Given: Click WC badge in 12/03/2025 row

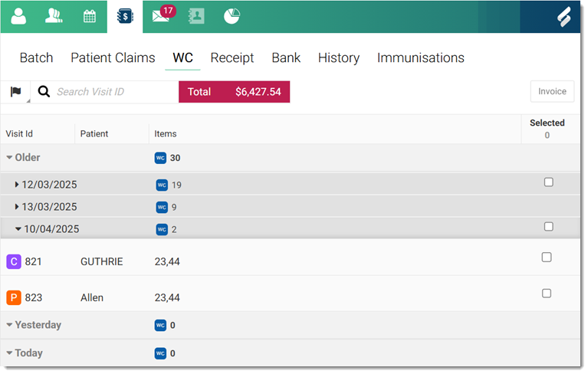Looking at the screenshot, I should tap(162, 185).
